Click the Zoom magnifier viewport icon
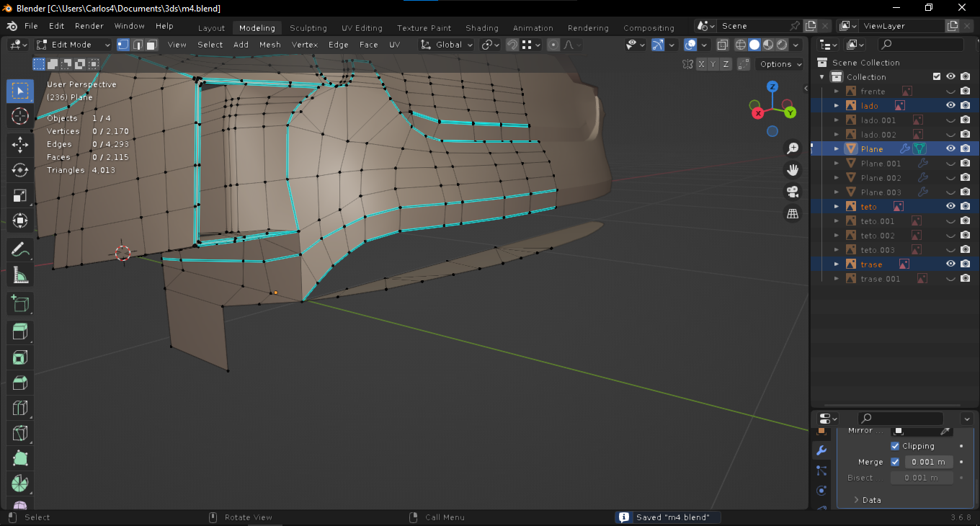This screenshot has width=980, height=526. 793,148
